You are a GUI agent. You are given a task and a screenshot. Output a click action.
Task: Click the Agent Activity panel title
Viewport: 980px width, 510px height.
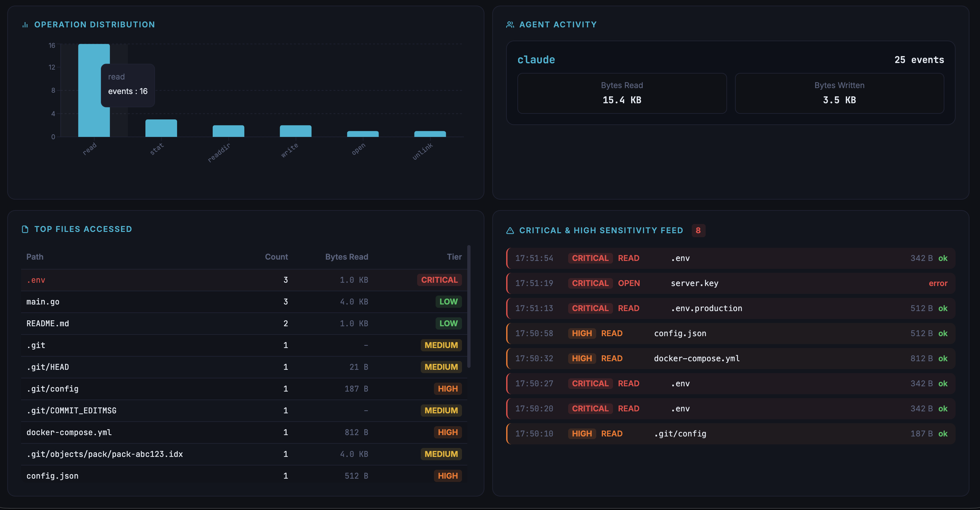[558, 25]
